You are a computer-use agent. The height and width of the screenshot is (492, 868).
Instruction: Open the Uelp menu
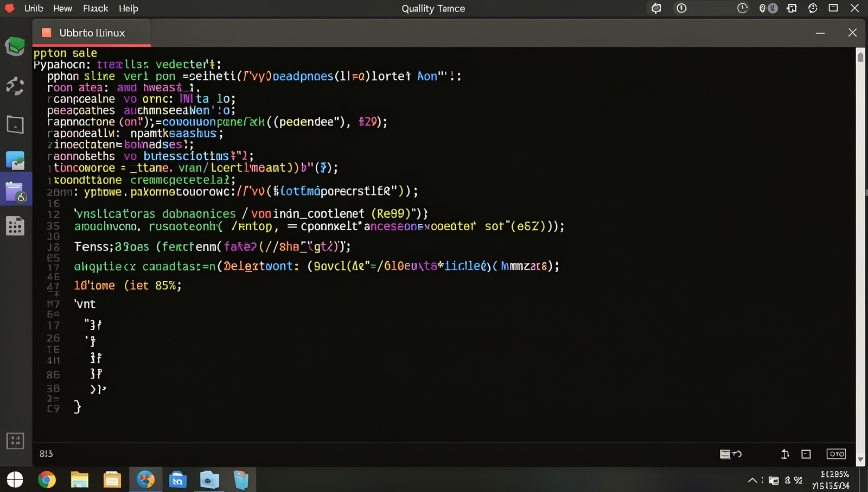(129, 8)
